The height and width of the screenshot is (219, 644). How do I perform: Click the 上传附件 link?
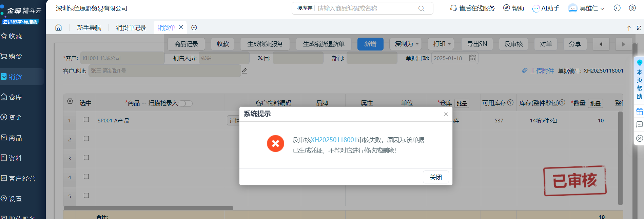542,71
